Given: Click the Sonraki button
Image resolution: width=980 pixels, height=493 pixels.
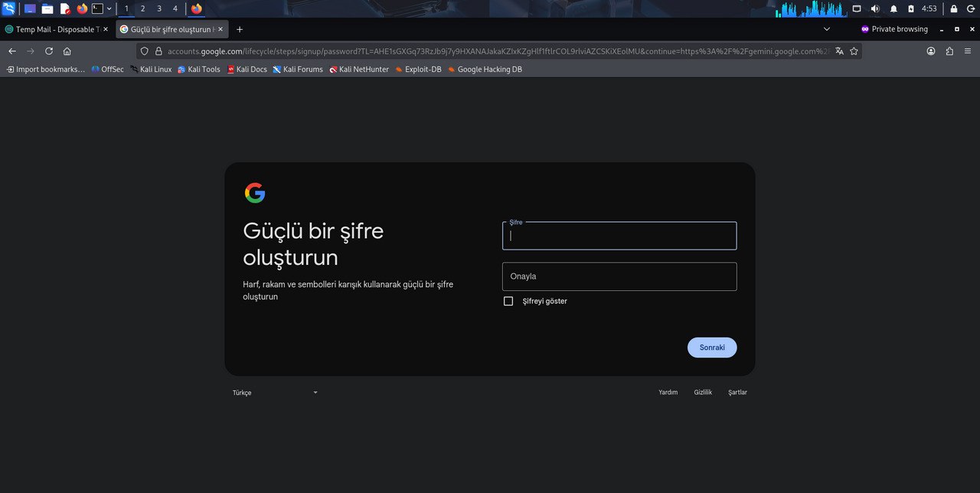Looking at the screenshot, I should [712, 348].
